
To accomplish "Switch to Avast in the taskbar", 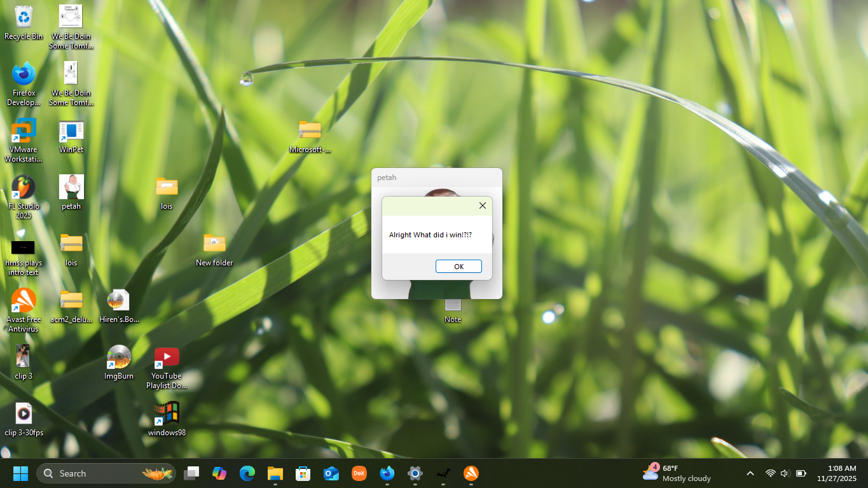I will pyautogui.click(x=471, y=473).
